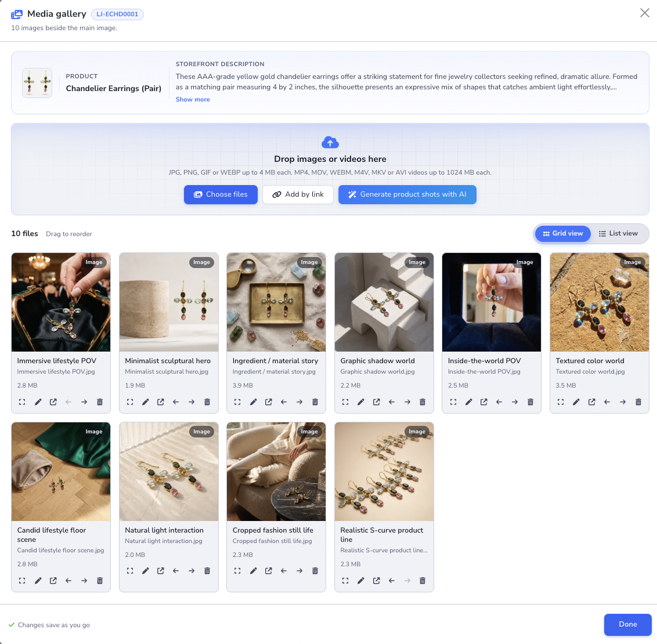The image size is (657, 644).
Task: Delete Textured color world image
Action: click(638, 402)
